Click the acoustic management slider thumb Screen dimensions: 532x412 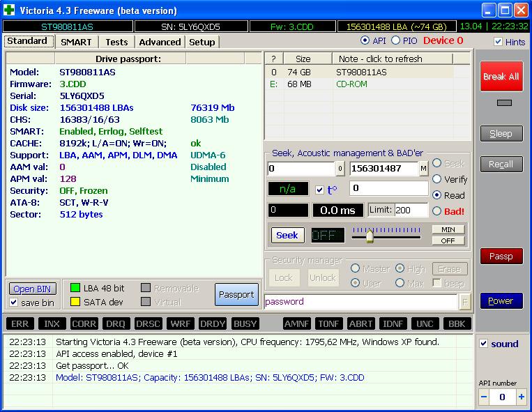(x=370, y=236)
